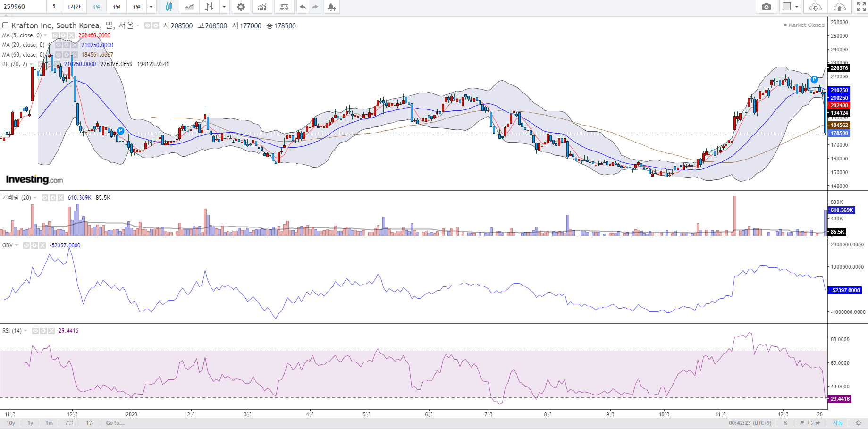The width and height of the screenshot is (868, 429).
Task: Open 거래량 (20) settings gear
Action: click(x=53, y=198)
